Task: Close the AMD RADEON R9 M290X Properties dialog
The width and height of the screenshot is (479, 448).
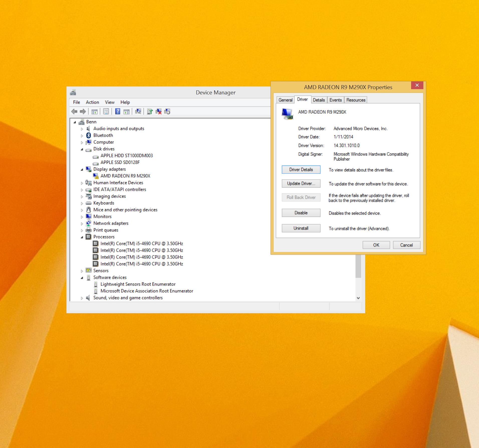Action: click(x=417, y=85)
